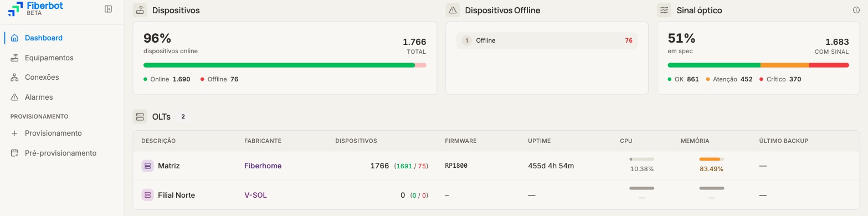Open the Fiberhome manufacturer link

[x=263, y=166]
